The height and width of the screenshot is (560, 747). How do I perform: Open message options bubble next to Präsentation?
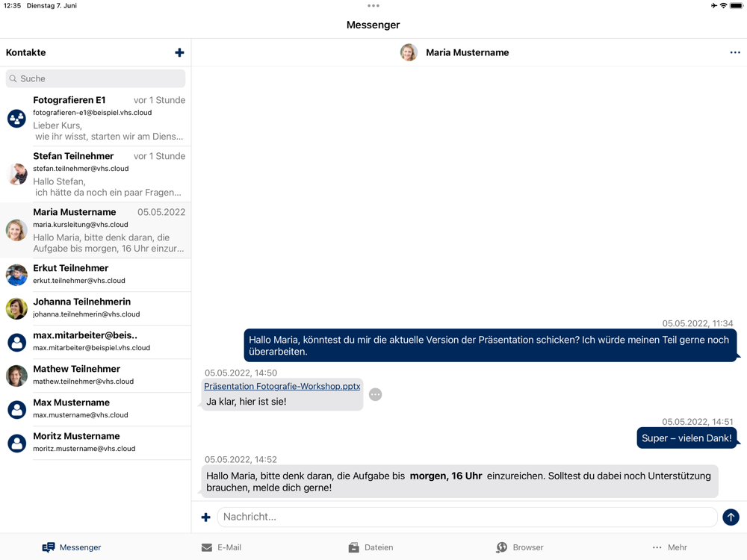pos(376,394)
